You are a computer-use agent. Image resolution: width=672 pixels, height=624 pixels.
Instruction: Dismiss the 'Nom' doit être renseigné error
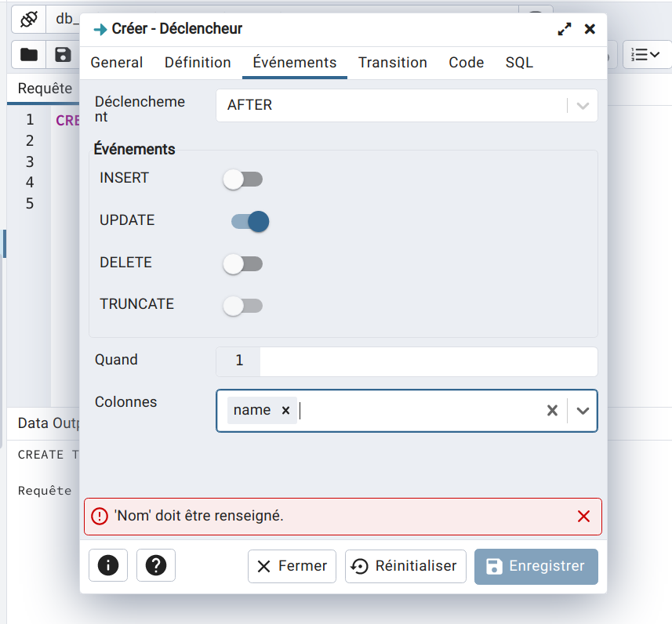583,517
